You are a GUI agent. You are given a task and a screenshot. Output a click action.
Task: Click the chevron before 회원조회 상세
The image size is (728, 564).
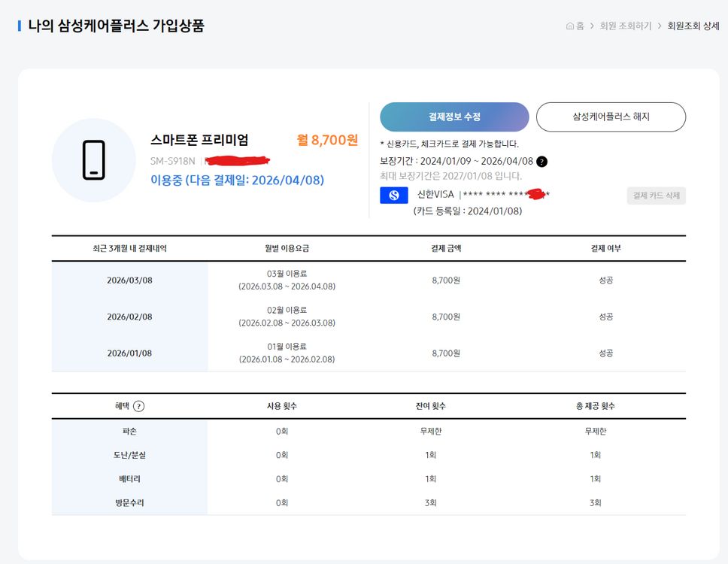click(x=658, y=25)
